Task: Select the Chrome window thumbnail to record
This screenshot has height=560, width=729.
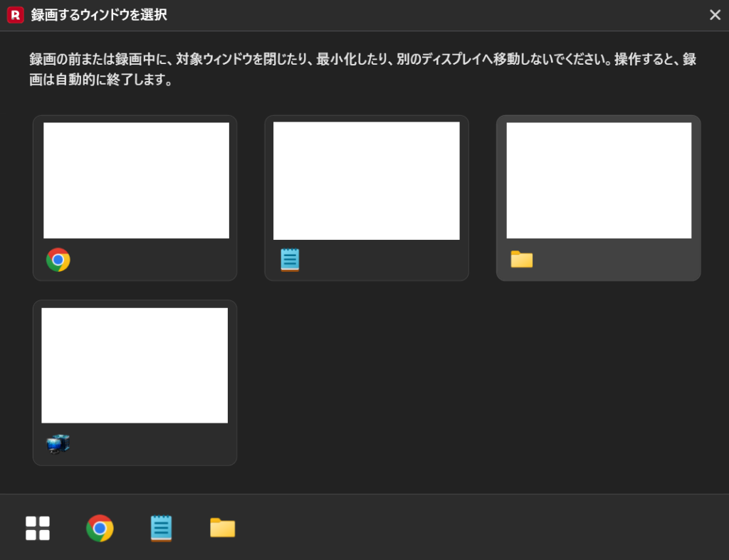Action: (135, 198)
